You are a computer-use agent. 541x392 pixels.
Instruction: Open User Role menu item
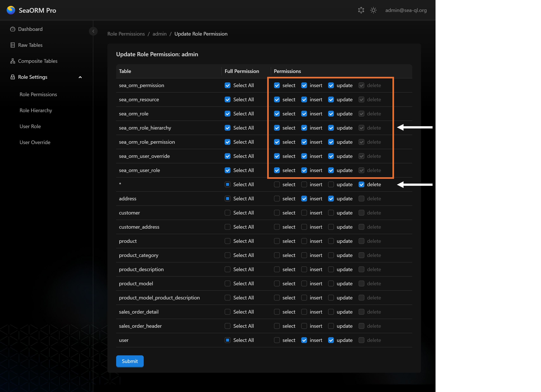coord(30,126)
